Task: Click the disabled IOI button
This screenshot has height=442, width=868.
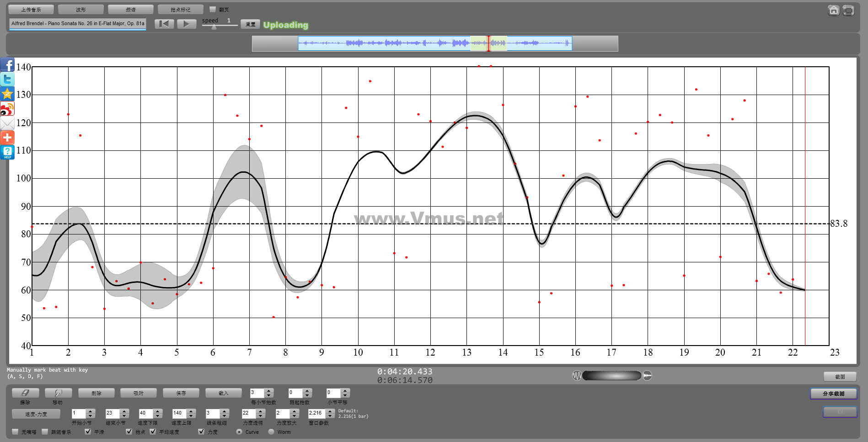Action: pos(840,412)
